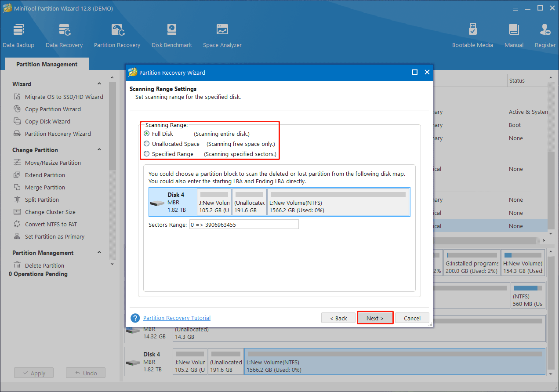
Task: Open the hamburger menu in the title bar
Action: 515,8
